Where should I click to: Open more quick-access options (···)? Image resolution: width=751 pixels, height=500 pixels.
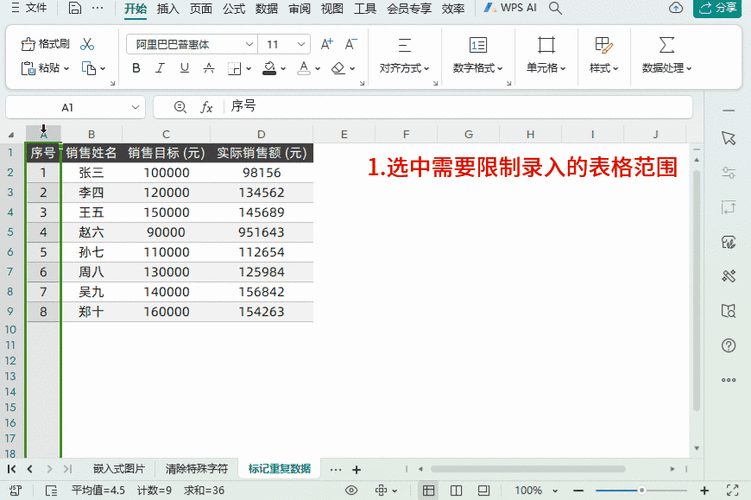coord(97,8)
